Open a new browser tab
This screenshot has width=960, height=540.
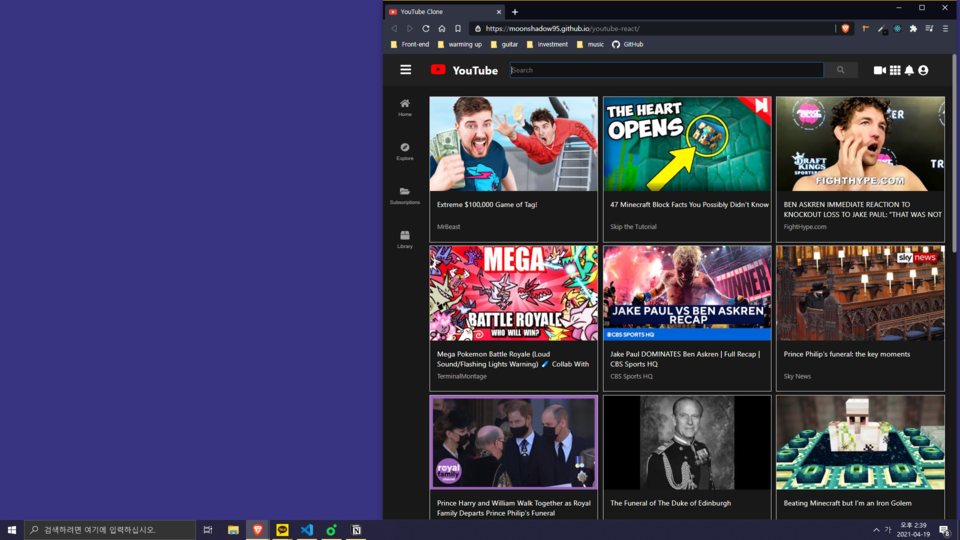click(515, 12)
